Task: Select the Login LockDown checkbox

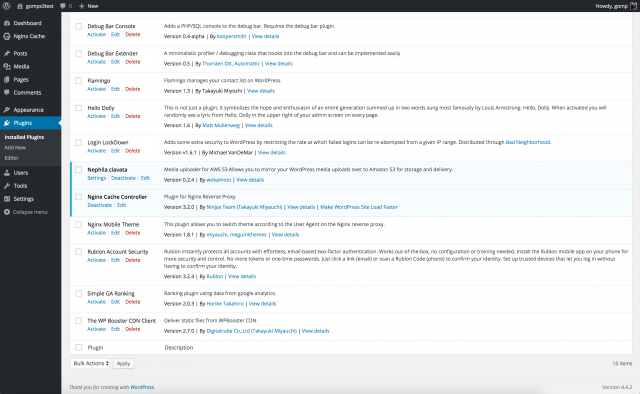Action: tap(78, 142)
